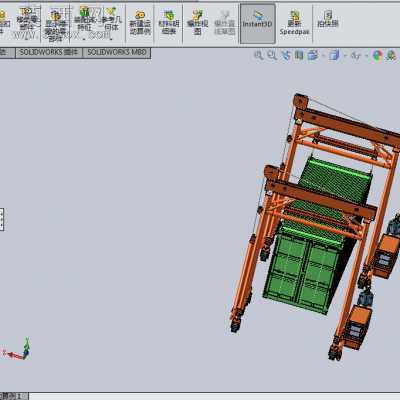Expand View Orientation dropdown arrow
The image size is (400, 400).
[x=323, y=56]
